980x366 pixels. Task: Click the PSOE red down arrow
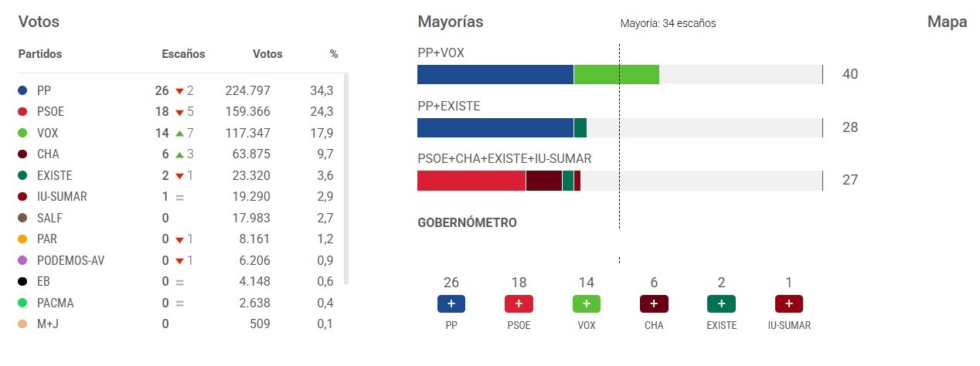click(x=179, y=112)
